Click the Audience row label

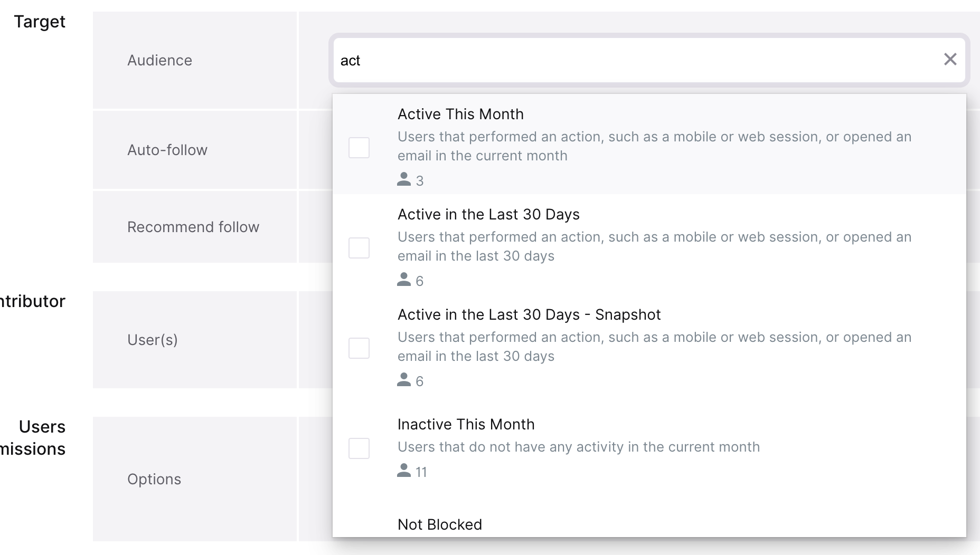pyautogui.click(x=159, y=60)
